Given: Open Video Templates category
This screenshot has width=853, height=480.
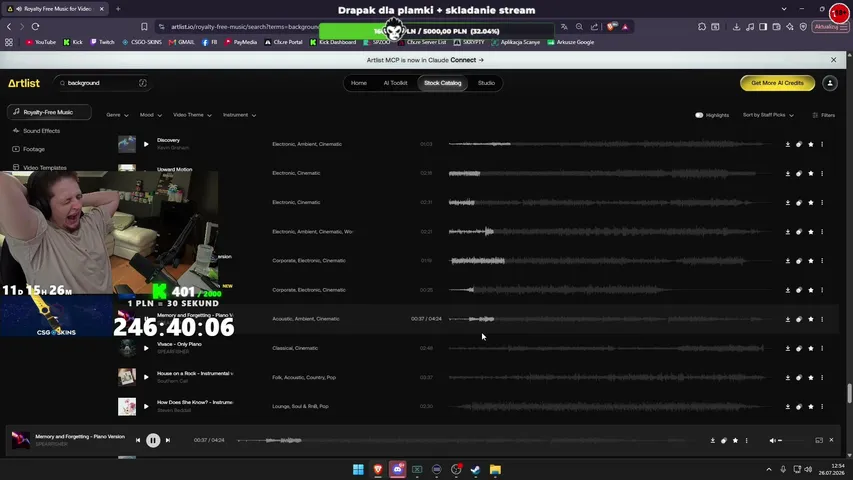Looking at the screenshot, I should tap(39, 168).
